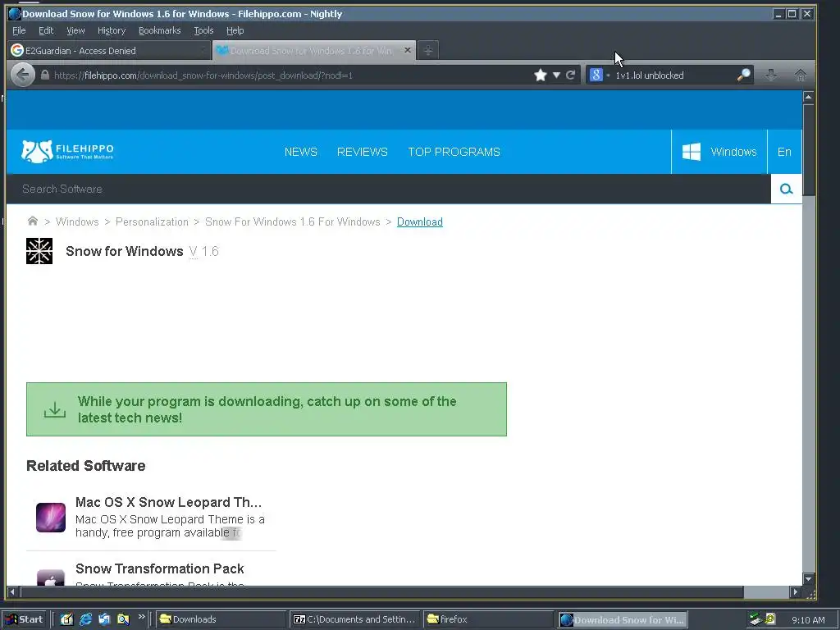This screenshot has height=630, width=840.
Task: Open the browser downloads arrow button
Action: click(771, 75)
